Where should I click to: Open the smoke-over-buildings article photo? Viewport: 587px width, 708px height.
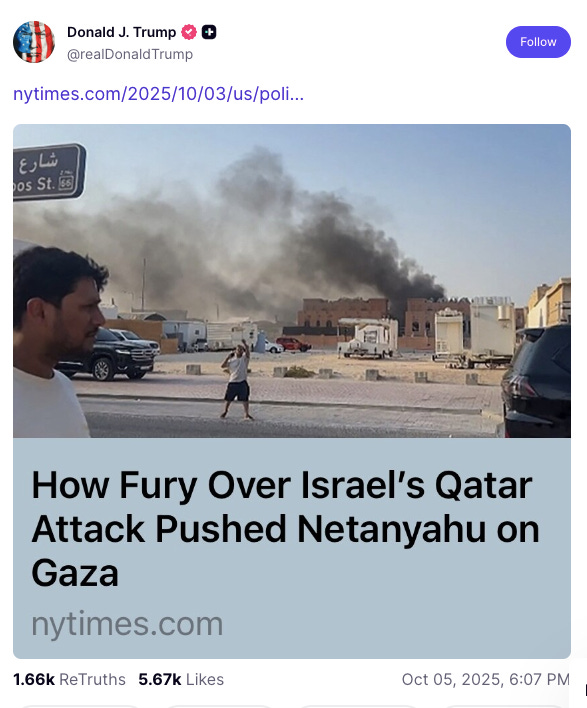pos(292,280)
